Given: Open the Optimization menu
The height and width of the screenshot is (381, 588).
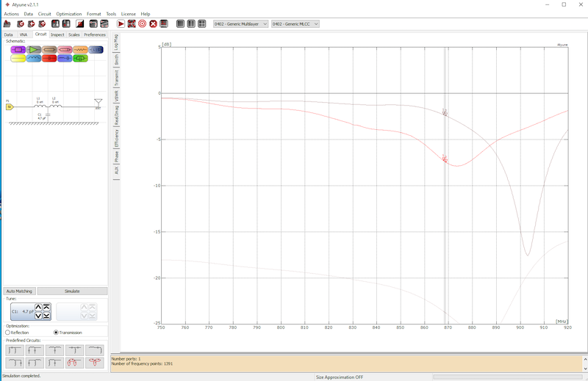Looking at the screenshot, I should click(69, 14).
